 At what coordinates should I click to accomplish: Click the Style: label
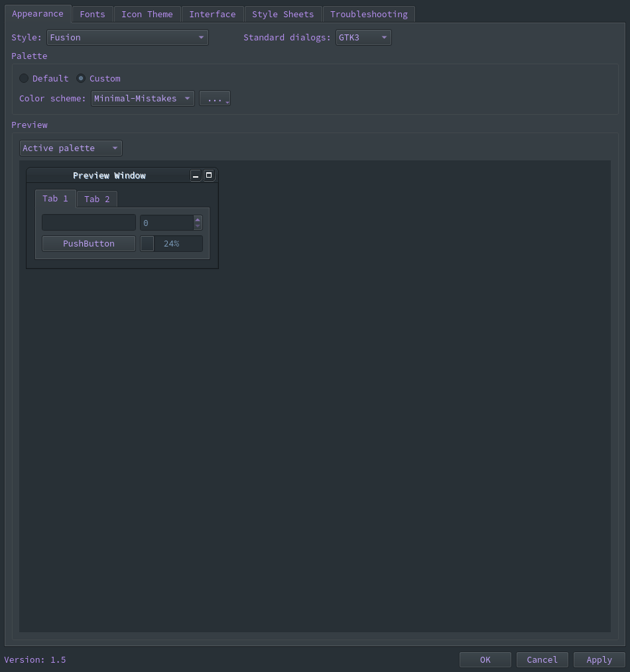pyautogui.click(x=26, y=37)
